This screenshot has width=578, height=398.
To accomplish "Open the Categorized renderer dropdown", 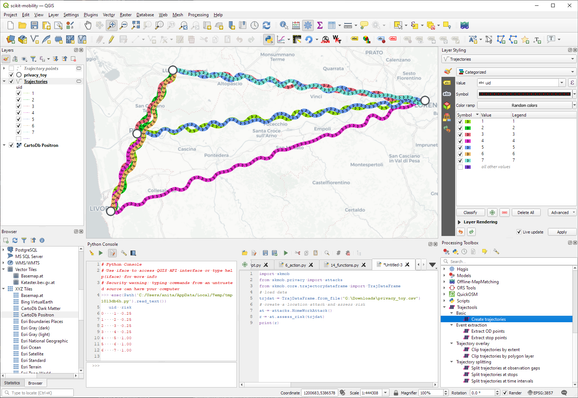I will pyautogui.click(x=516, y=72).
